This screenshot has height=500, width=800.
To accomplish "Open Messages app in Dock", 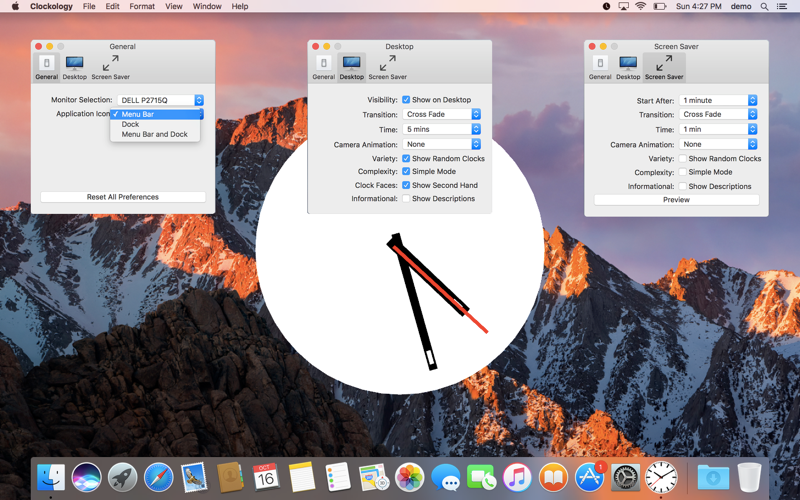I will click(445, 478).
